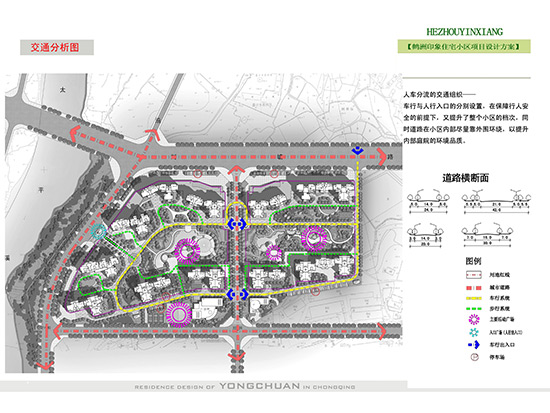Image resolution: width=550 pixels, height=413 pixels.
Task: Click the blue entrance arrows at central axis middle
Action: click(237, 224)
